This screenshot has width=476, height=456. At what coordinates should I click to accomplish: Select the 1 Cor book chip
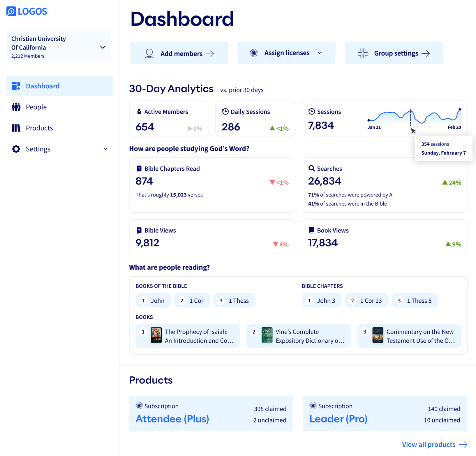click(x=192, y=300)
